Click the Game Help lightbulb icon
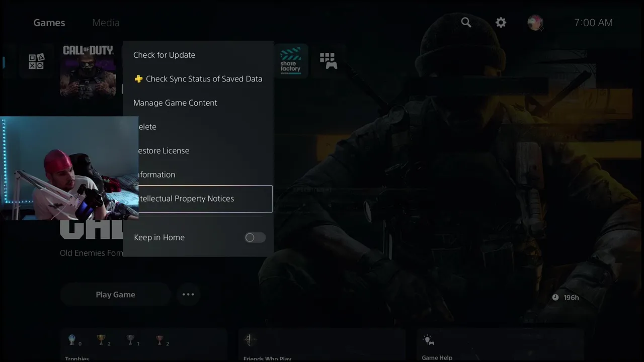Viewport: 644px width, 362px height. tap(428, 340)
